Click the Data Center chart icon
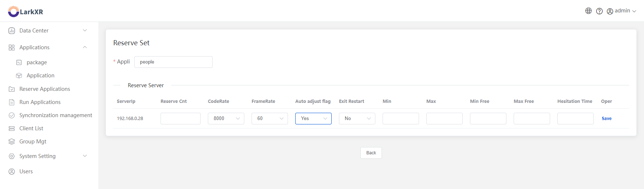Screen dimensions: 644x189 [12, 31]
